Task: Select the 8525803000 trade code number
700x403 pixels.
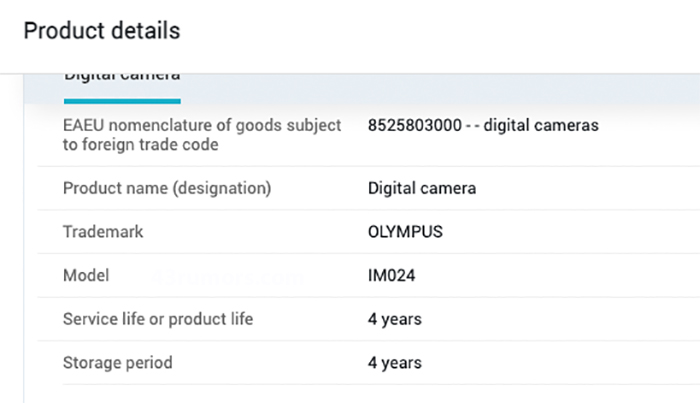Action: (x=411, y=126)
